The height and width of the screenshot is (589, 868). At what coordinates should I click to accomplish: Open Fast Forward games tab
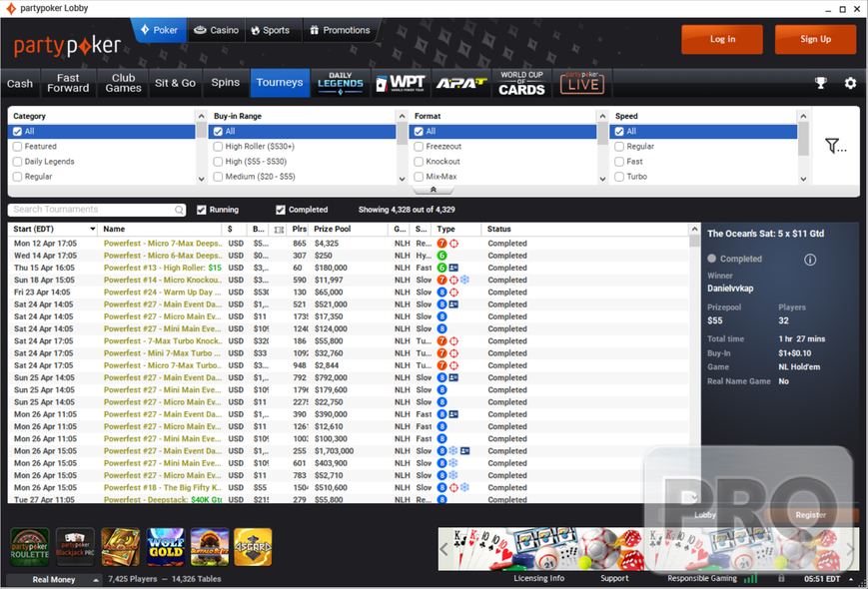click(x=68, y=83)
